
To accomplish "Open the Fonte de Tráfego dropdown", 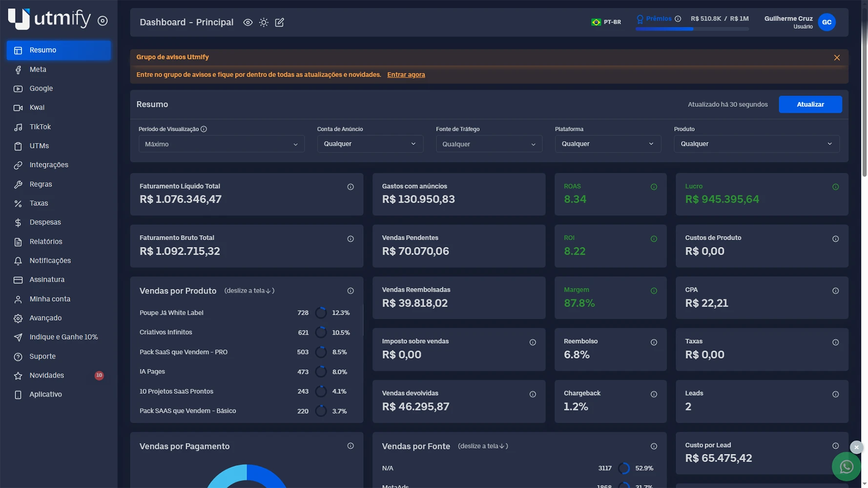I will [x=489, y=144].
